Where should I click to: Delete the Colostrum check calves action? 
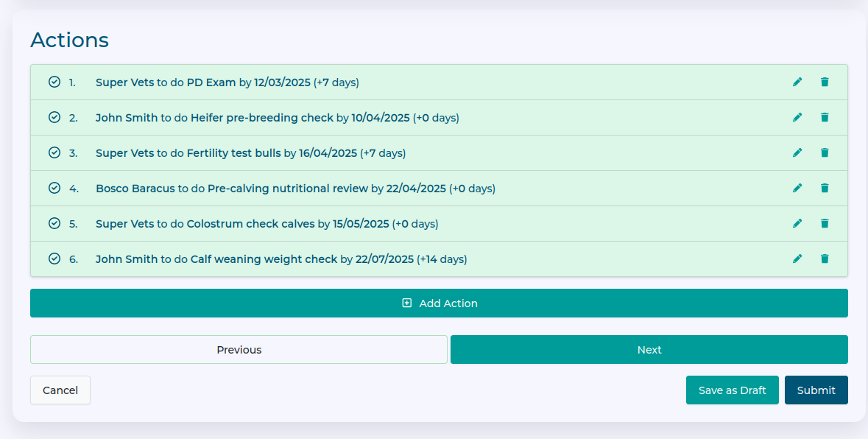coord(825,223)
